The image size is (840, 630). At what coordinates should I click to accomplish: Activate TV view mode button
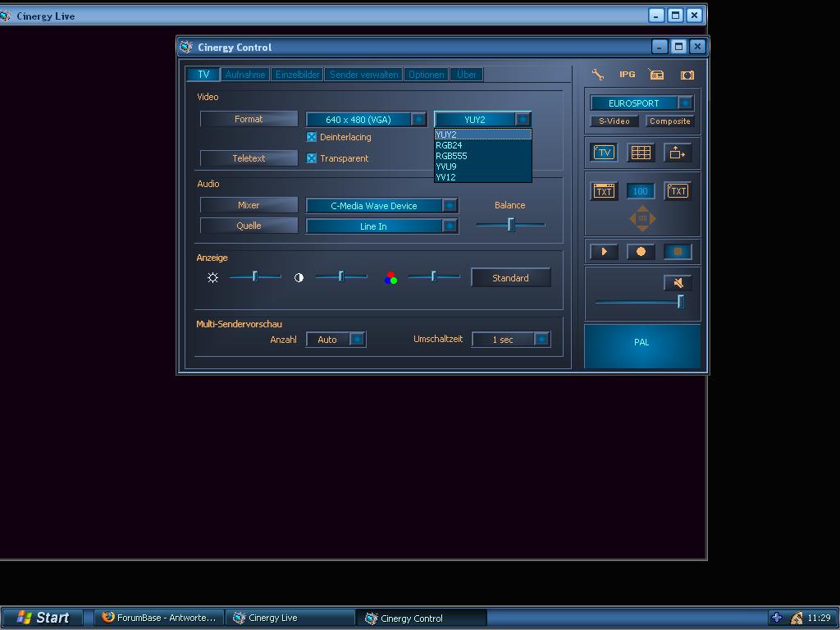604,153
